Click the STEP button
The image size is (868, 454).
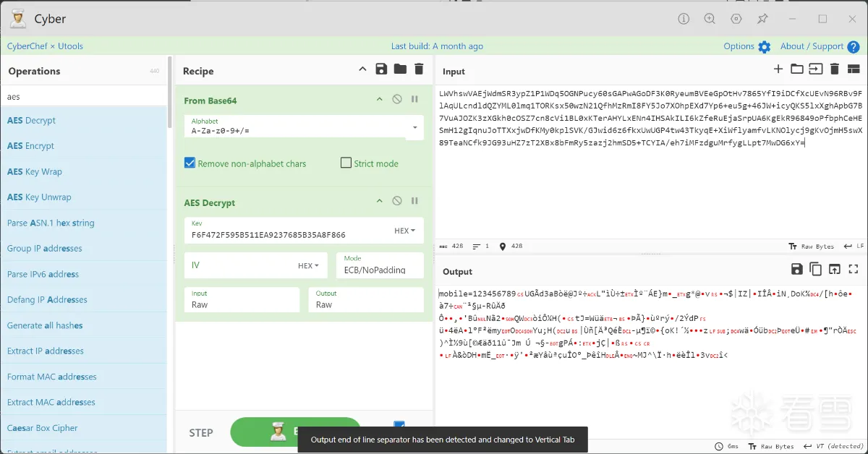(x=201, y=433)
